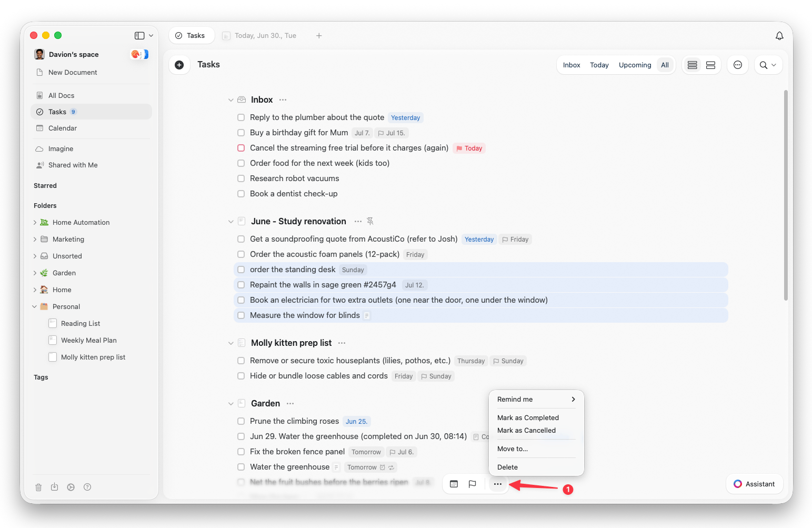Screen dimensions: 812x528
Task: Click the add new task plus button
Action: (x=179, y=65)
